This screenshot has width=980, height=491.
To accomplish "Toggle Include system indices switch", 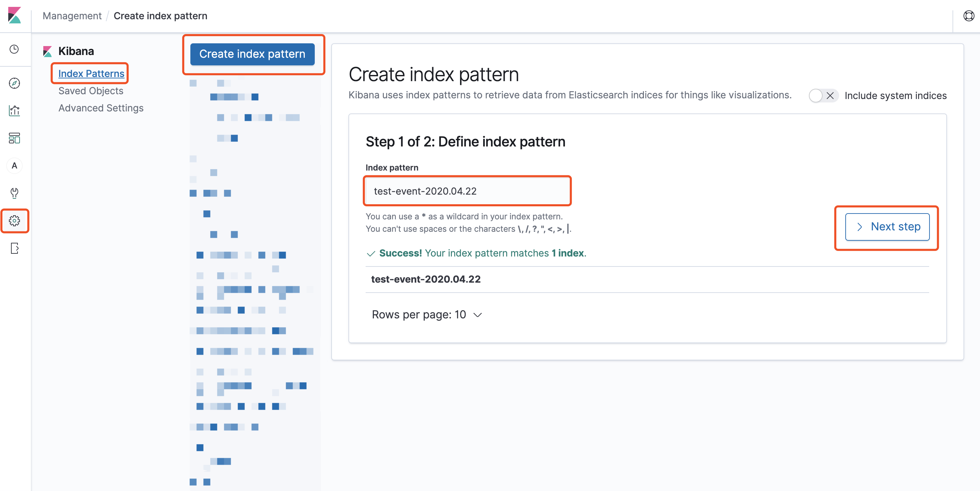I will click(x=823, y=96).
